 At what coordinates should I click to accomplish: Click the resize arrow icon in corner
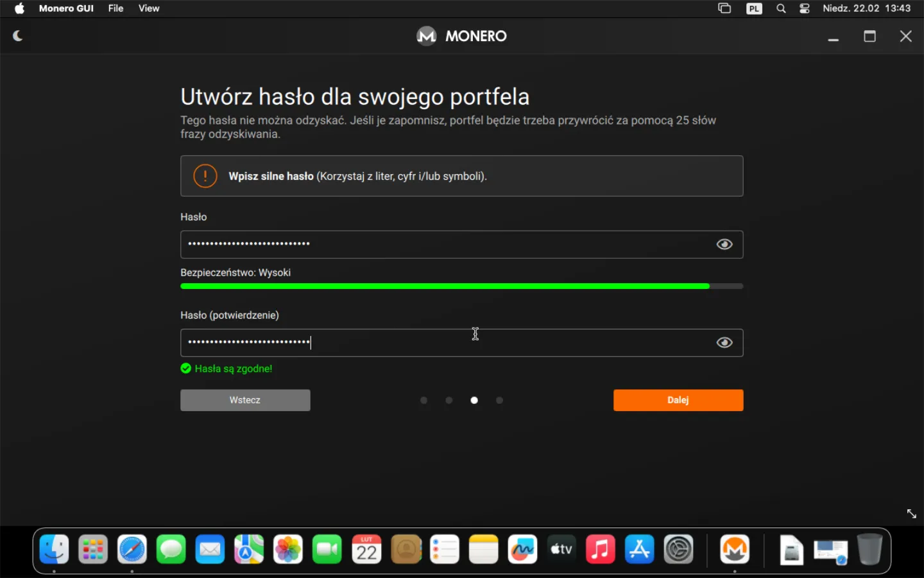coord(911,513)
